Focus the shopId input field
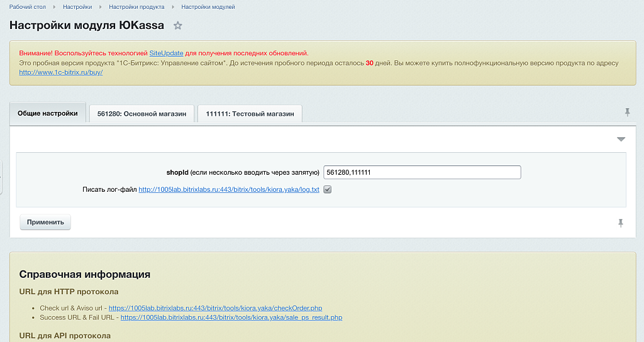Image resolution: width=644 pixels, height=342 pixels. point(421,172)
